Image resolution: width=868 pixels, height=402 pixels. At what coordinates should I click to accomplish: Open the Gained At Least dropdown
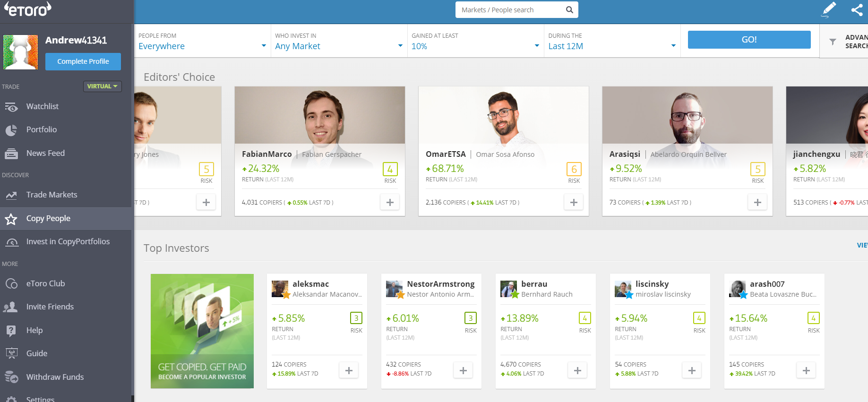tap(475, 41)
